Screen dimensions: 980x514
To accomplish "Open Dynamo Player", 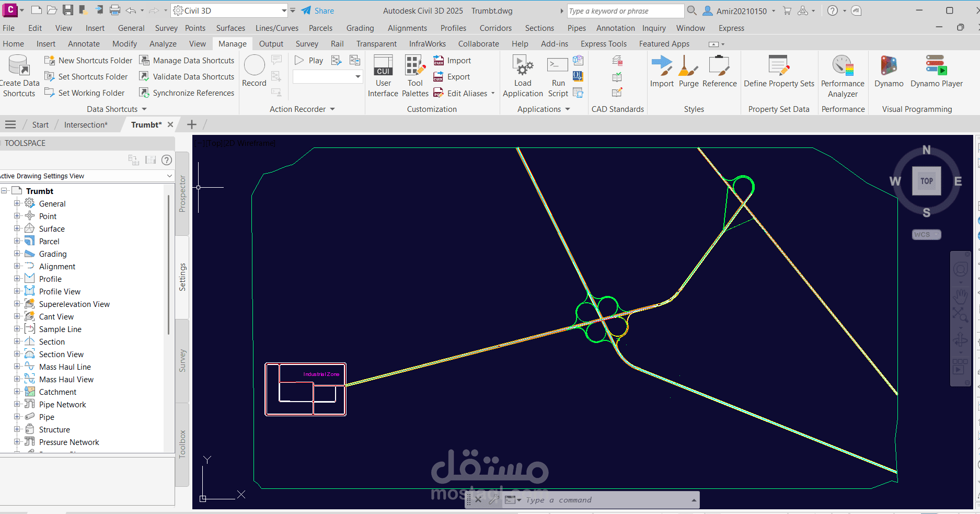I will tap(936, 71).
